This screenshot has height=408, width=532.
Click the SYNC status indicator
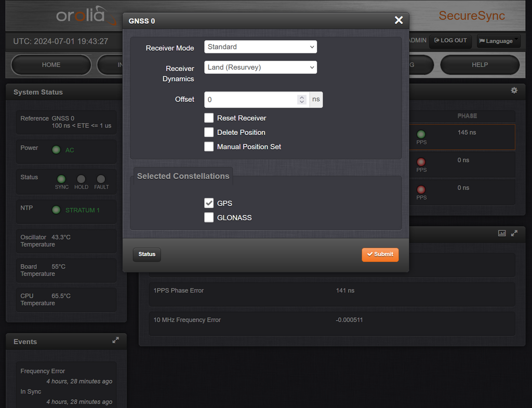[x=61, y=179]
